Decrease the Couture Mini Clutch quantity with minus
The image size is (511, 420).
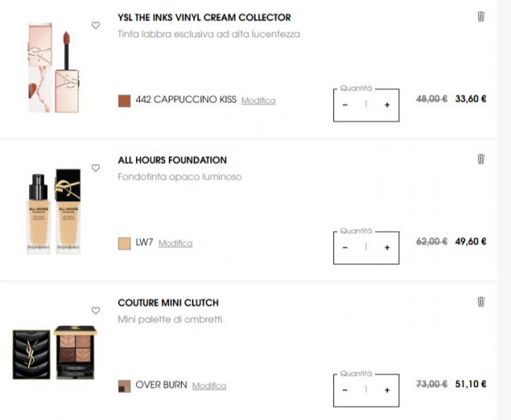345,390
